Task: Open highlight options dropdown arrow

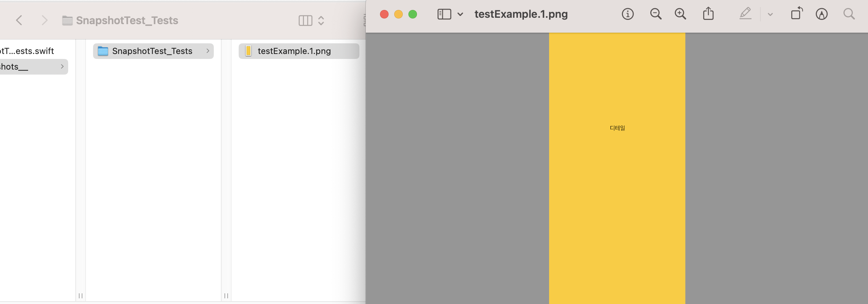Action: pos(770,15)
